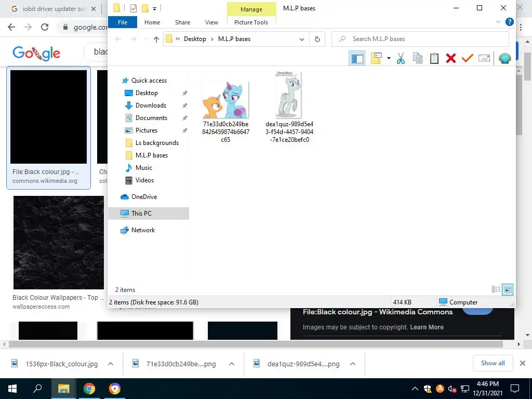The image size is (532, 399).
Task: Switch to the Share ribbon tab
Action: [x=182, y=22]
